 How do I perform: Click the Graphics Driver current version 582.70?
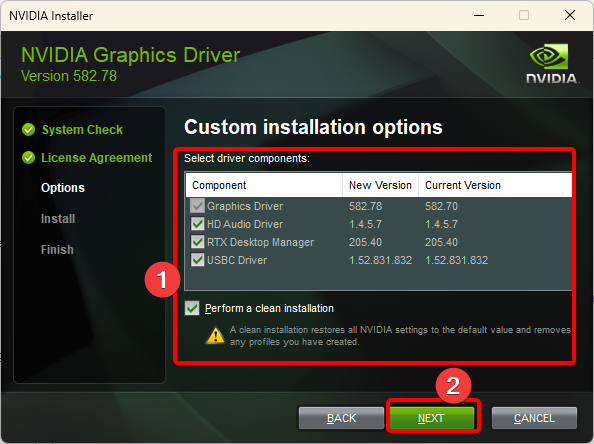click(441, 206)
